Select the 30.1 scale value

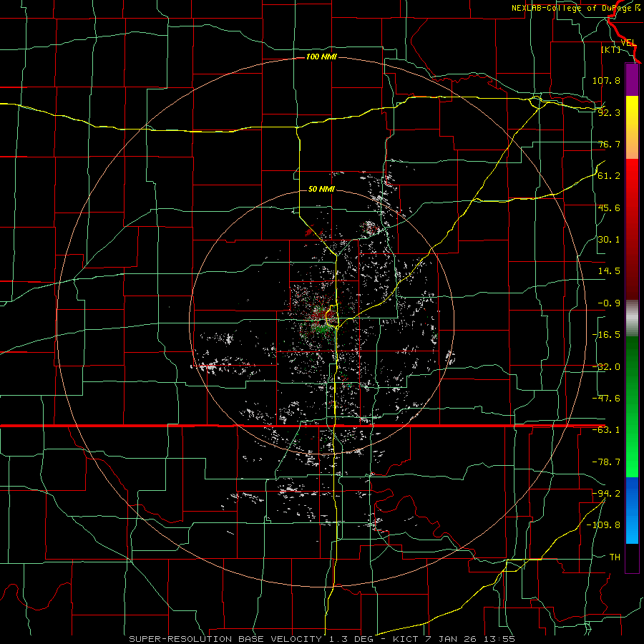(x=609, y=240)
